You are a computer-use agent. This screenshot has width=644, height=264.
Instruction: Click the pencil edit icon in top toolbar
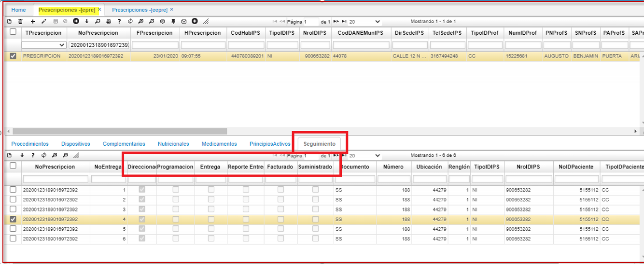[44, 22]
